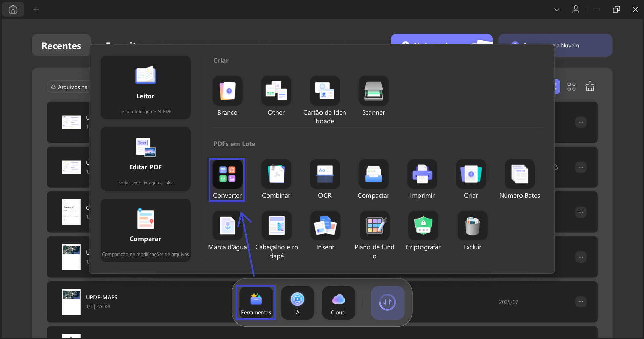The image size is (644, 339).
Task: Open the Comparar file comparison card
Action: click(x=145, y=230)
